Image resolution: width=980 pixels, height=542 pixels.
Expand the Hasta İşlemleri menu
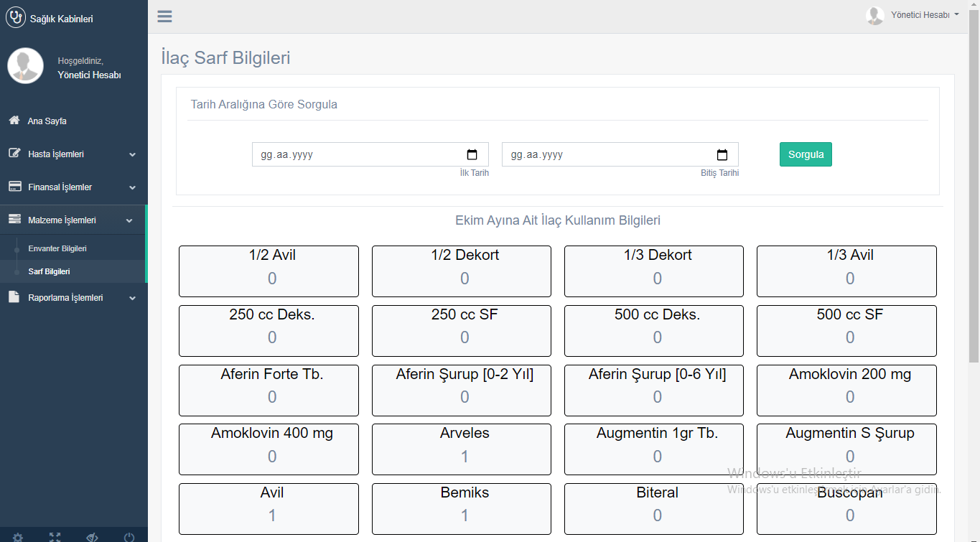point(72,154)
